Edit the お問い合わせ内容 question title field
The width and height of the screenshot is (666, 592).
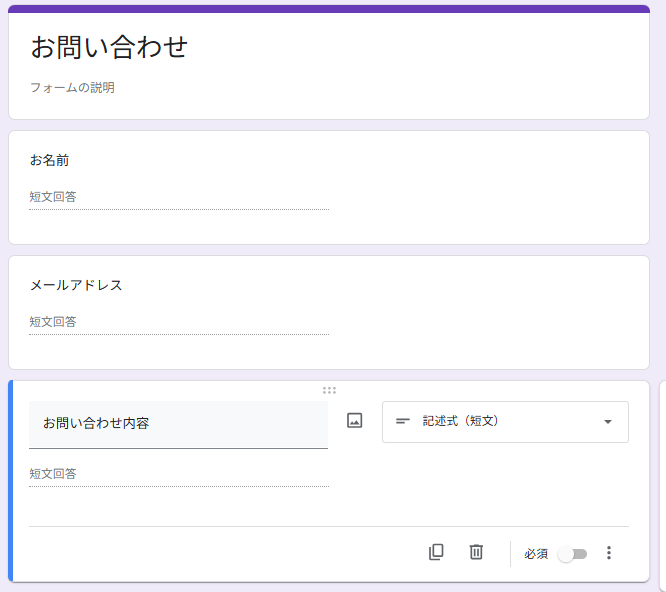178,424
